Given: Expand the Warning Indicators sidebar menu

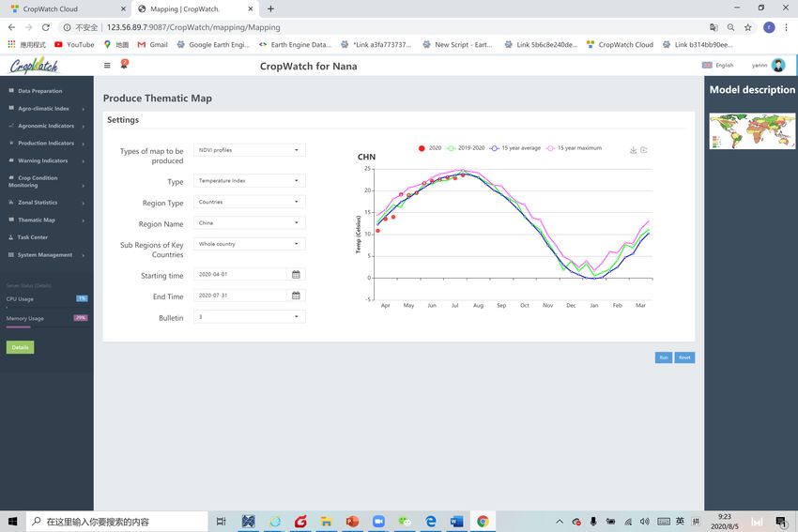Looking at the screenshot, I should (x=46, y=160).
